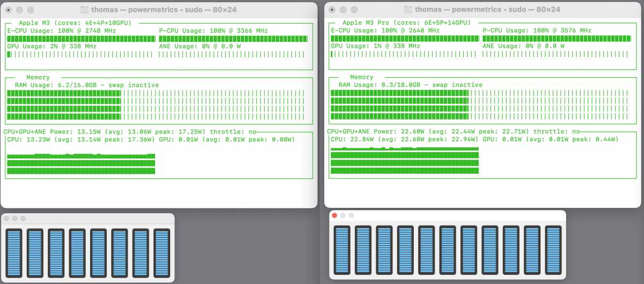Click the folder icon in the right Terminal title
This screenshot has height=284, width=644.
[408, 10]
